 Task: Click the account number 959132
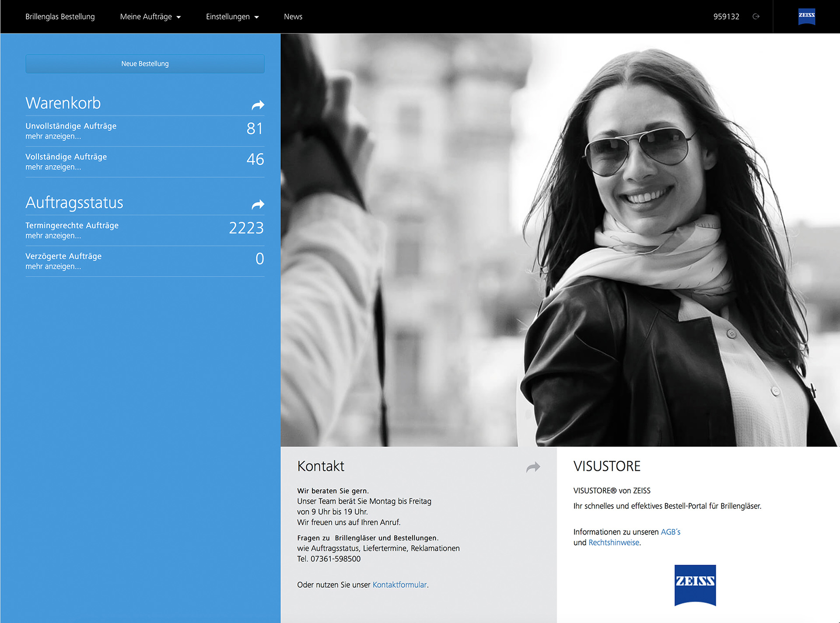726,17
